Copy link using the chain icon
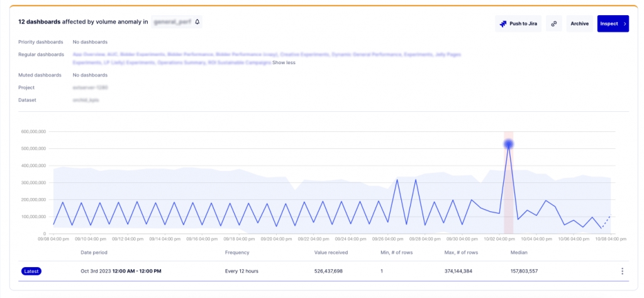Screen dimensions: 644x298 [553, 24]
